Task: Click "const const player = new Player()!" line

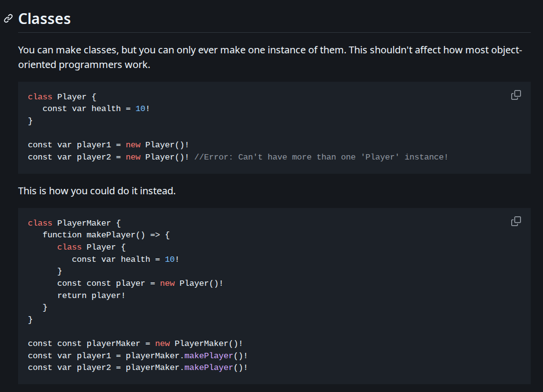Action: [x=140, y=283]
